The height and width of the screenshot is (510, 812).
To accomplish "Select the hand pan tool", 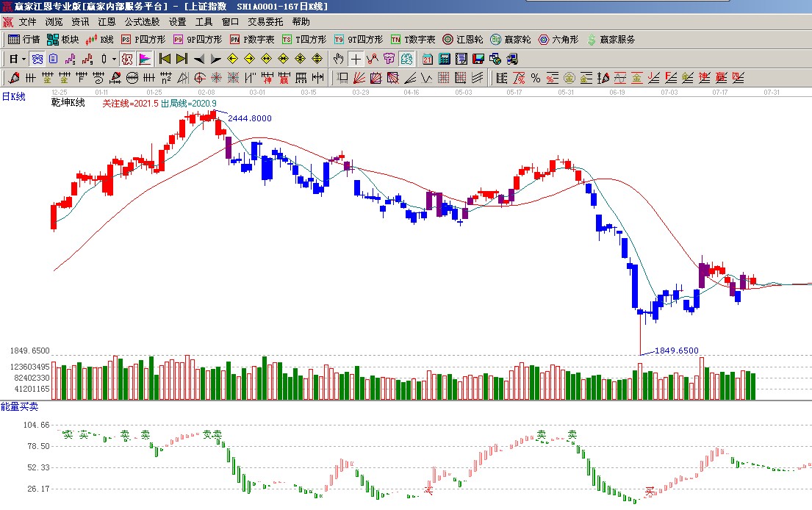I will point(339,59).
